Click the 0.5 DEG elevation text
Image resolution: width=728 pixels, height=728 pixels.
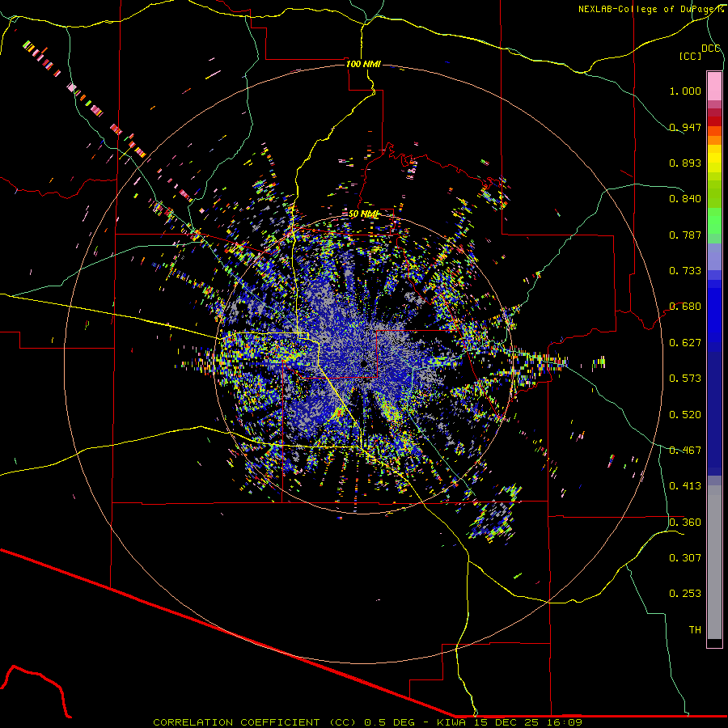(390, 722)
